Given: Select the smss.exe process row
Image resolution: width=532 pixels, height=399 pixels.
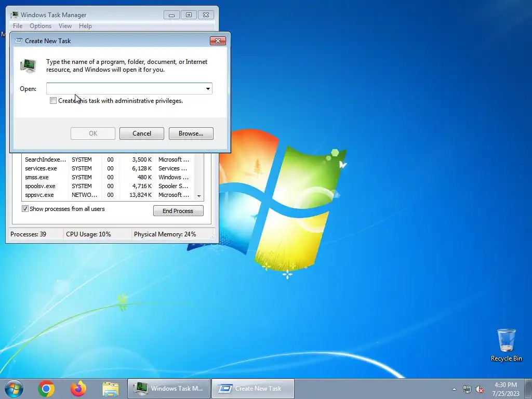Looking at the screenshot, I should pyautogui.click(x=108, y=177).
